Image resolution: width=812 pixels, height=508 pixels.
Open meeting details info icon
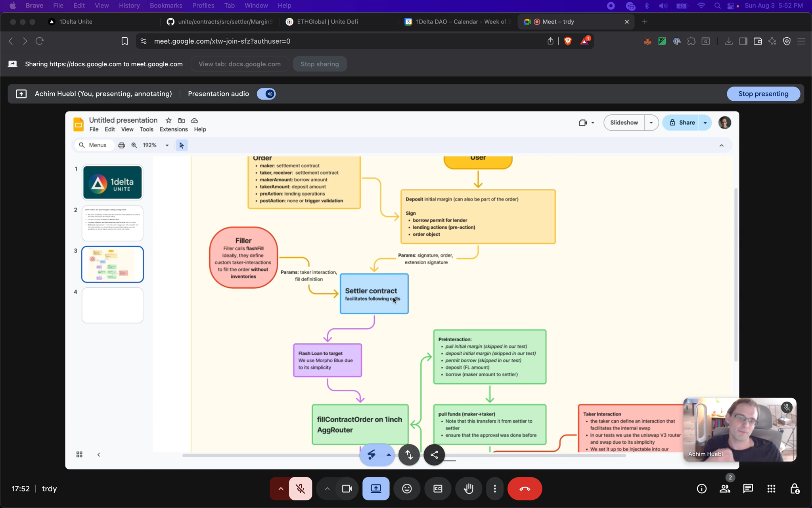coord(701,489)
